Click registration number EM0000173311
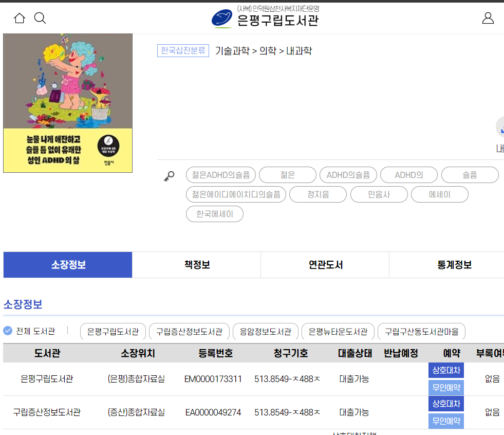 pos(213,379)
